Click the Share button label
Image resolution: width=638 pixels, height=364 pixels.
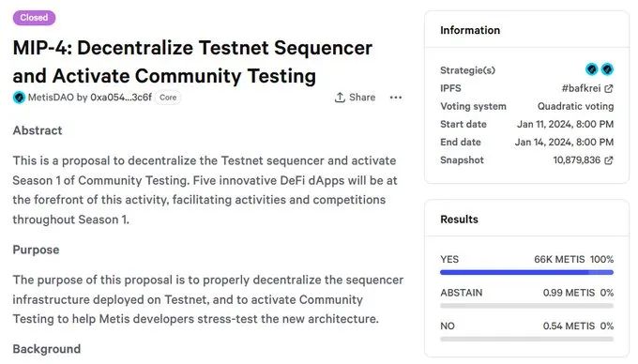point(362,98)
